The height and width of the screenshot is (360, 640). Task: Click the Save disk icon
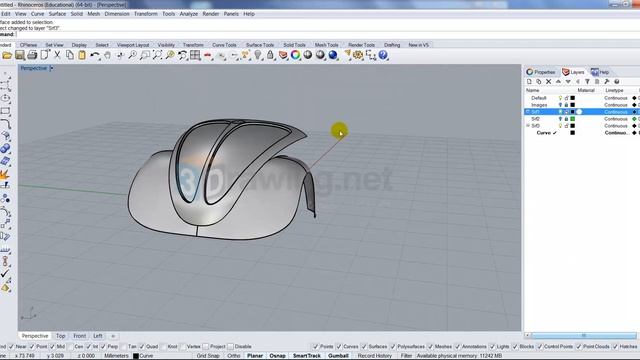20,55
